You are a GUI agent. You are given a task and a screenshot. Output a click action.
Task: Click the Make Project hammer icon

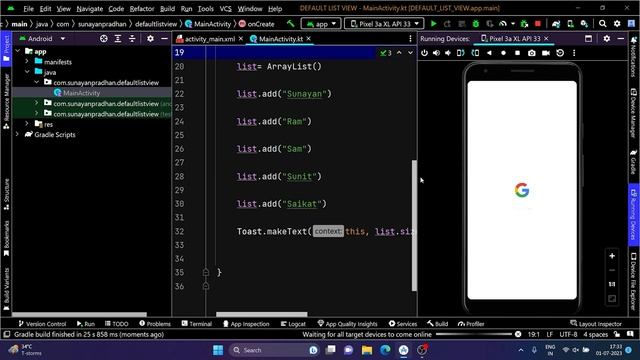[291, 24]
